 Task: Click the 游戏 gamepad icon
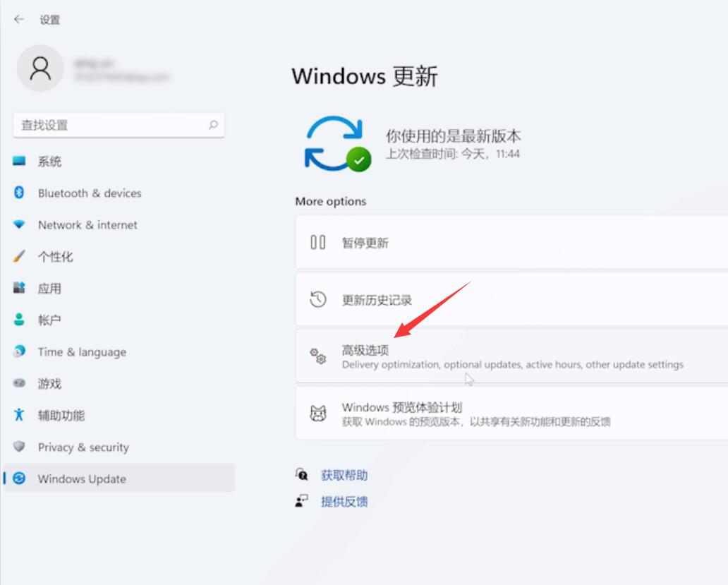tap(19, 383)
